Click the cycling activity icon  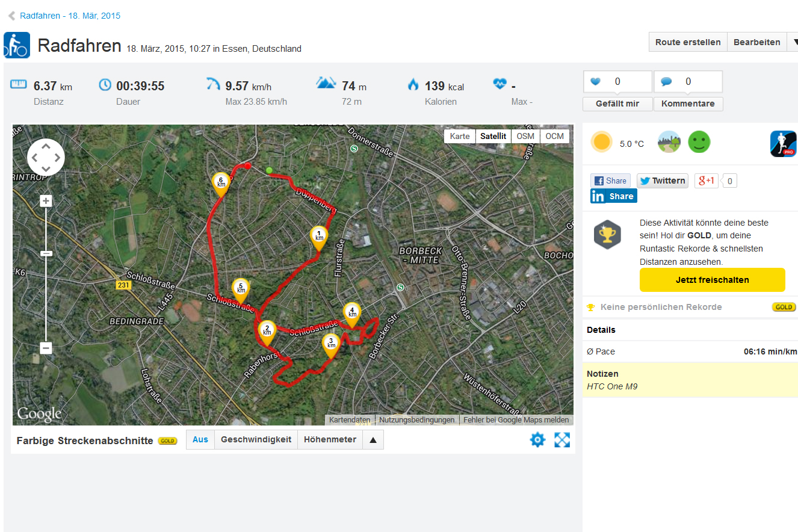[x=17, y=45]
